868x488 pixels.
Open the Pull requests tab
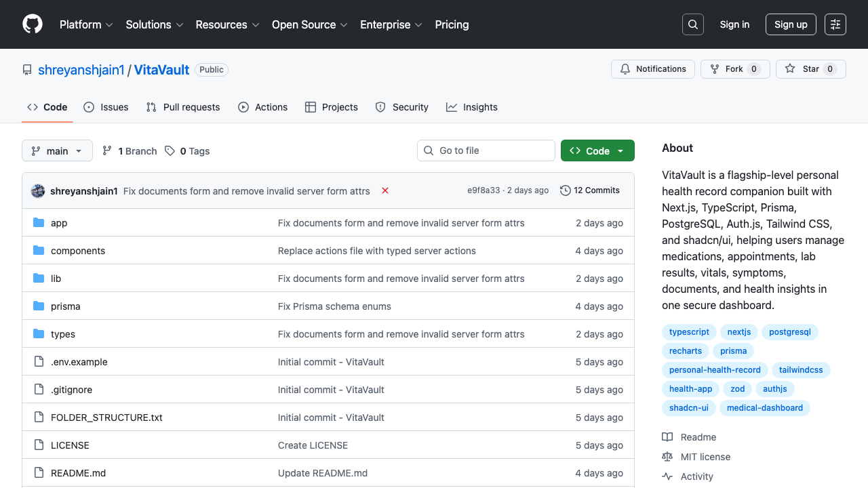click(x=182, y=106)
